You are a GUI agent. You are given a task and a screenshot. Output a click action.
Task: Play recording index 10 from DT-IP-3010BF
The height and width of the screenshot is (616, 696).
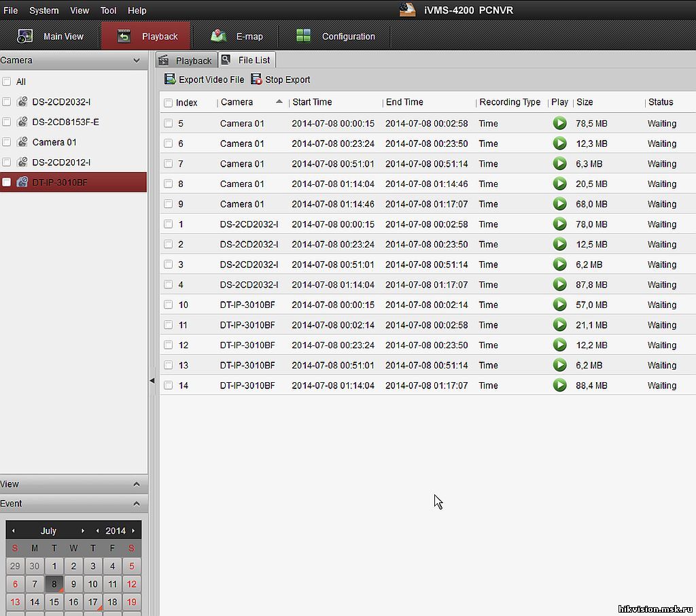560,304
